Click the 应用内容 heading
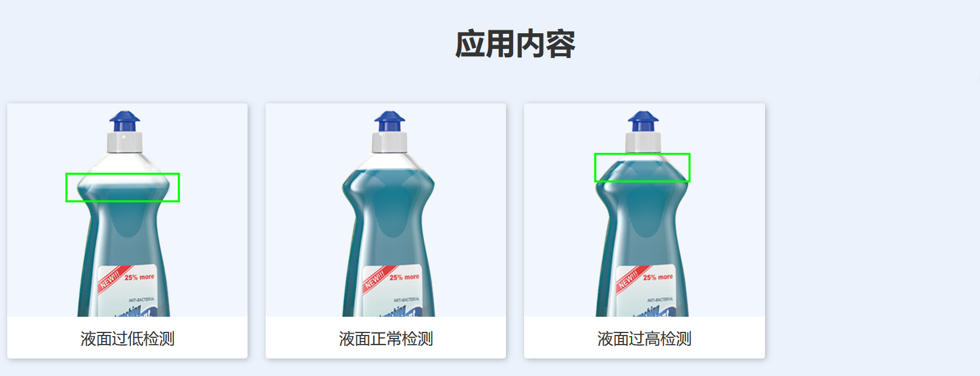 point(515,44)
